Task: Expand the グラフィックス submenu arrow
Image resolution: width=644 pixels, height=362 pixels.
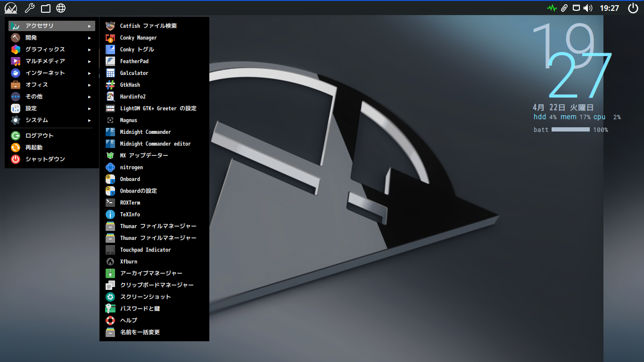Action: [x=90, y=49]
